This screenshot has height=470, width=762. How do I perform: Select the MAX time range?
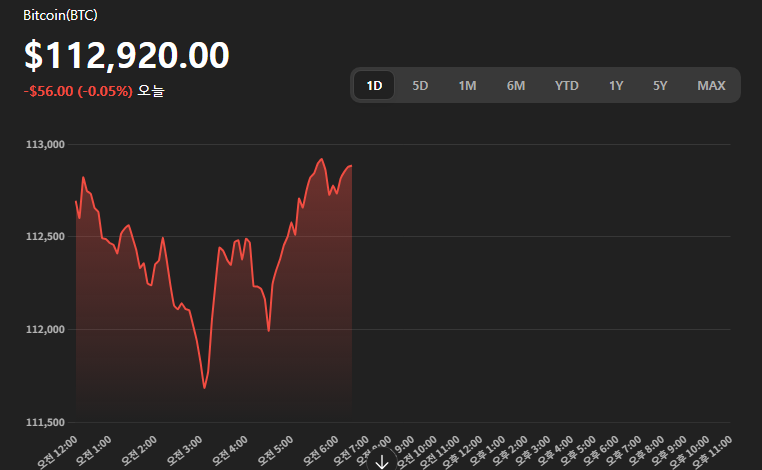[x=711, y=85]
